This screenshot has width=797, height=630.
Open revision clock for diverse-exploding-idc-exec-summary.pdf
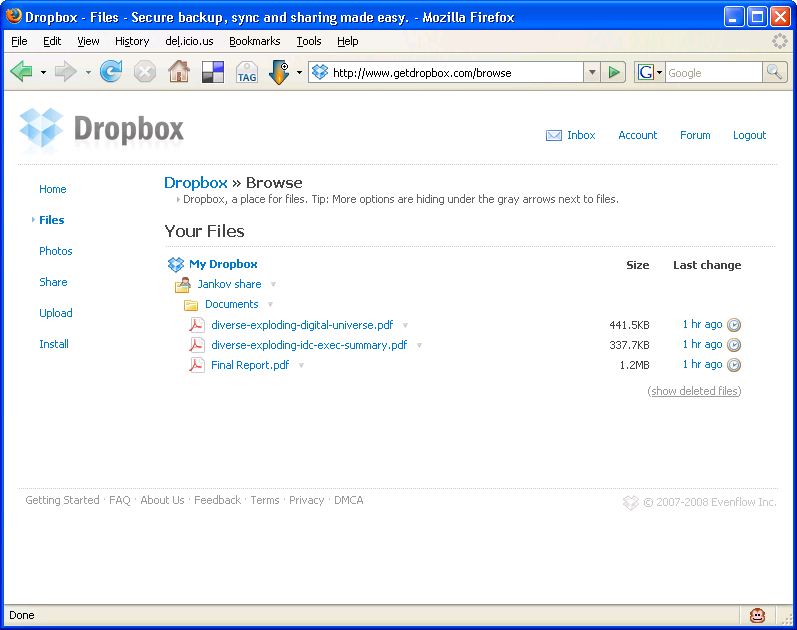[x=734, y=345]
